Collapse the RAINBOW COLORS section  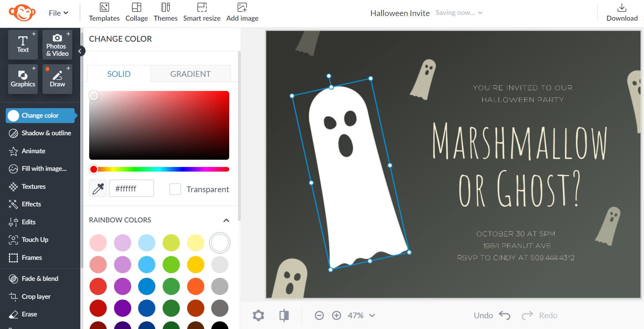226,220
